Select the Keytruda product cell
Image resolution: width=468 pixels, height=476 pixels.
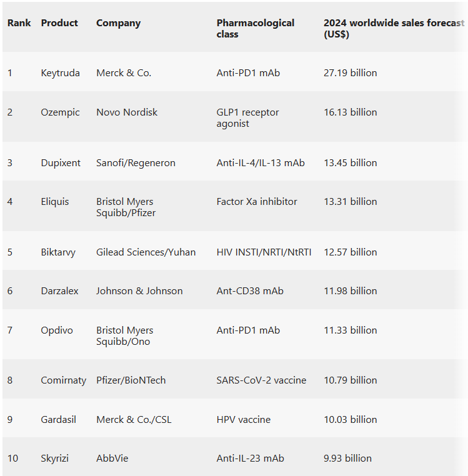61,73
